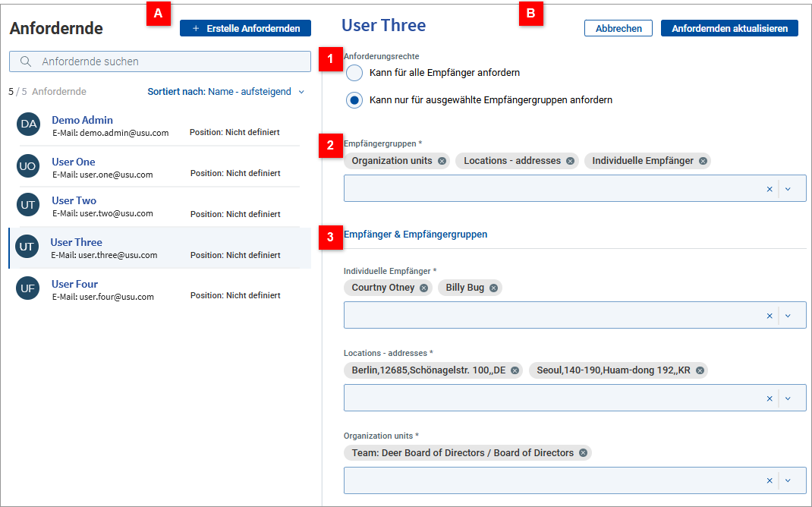Click the search magnifier icon

click(x=25, y=61)
